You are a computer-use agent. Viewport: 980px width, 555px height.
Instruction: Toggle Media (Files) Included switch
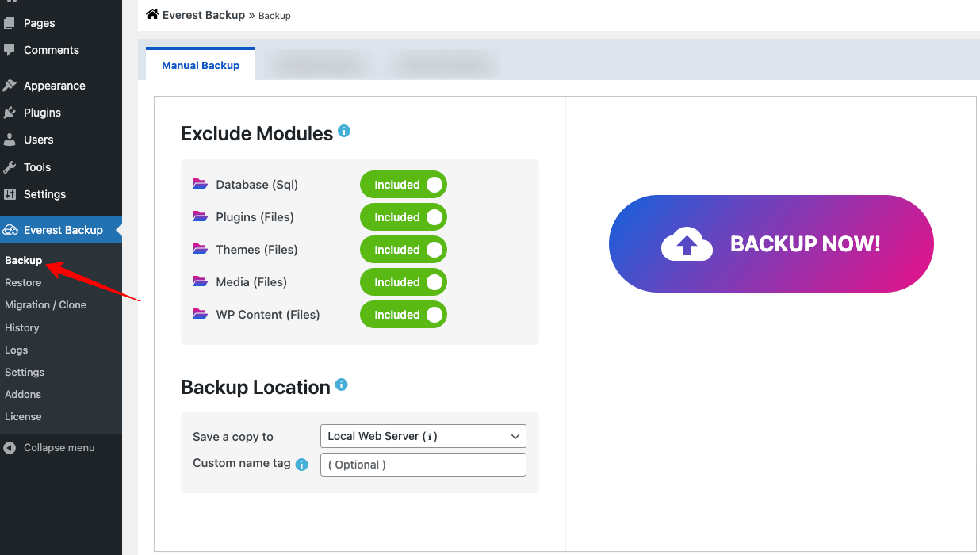click(x=404, y=282)
